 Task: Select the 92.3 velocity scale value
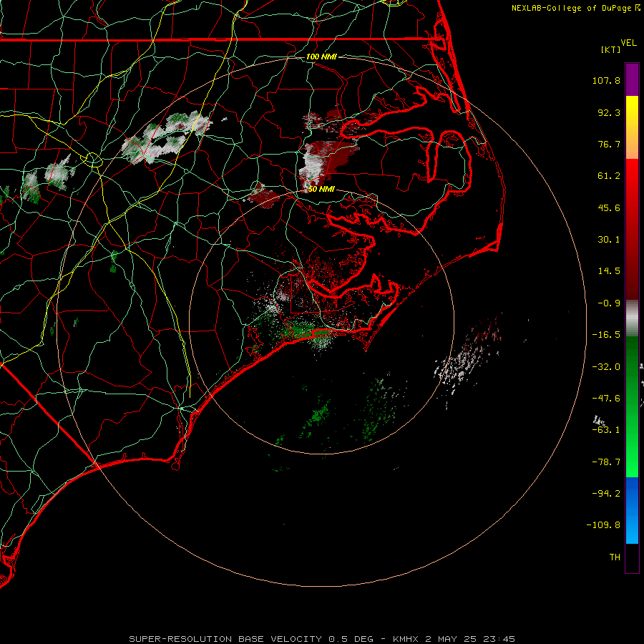pos(609,112)
